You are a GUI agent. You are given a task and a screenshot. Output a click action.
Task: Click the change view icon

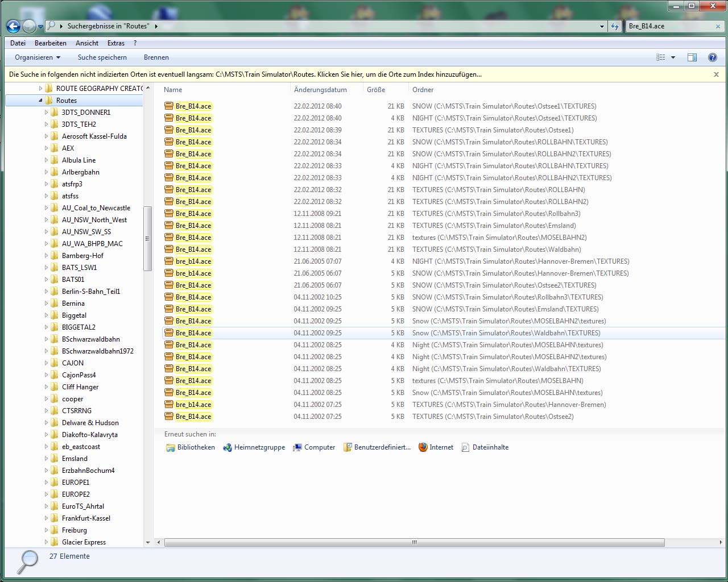click(x=661, y=57)
